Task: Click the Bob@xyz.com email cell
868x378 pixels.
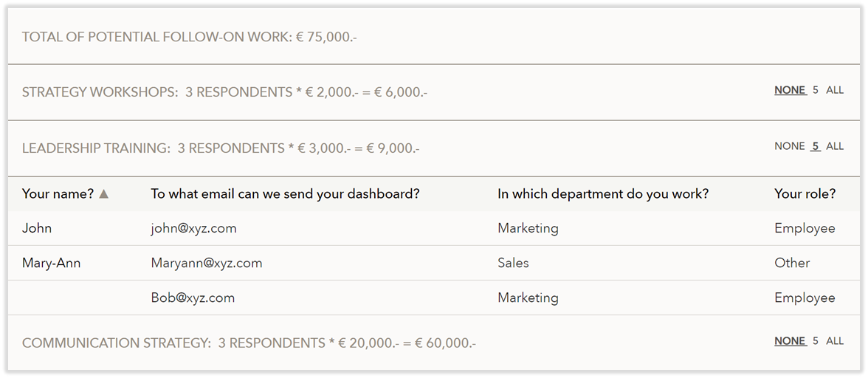Action: pyautogui.click(x=193, y=298)
